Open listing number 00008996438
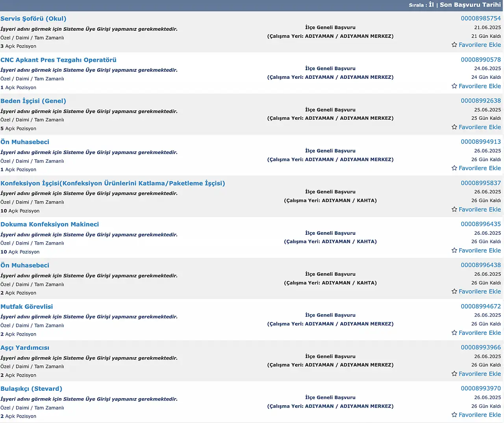Image resolution: width=504 pixels, height=423 pixels. (481, 265)
